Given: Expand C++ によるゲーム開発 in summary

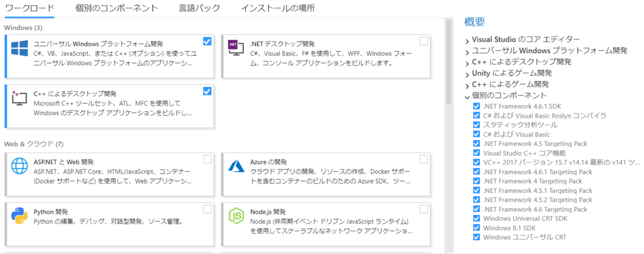Looking at the screenshot, I should pyautogui.click(x=467, y=86).
